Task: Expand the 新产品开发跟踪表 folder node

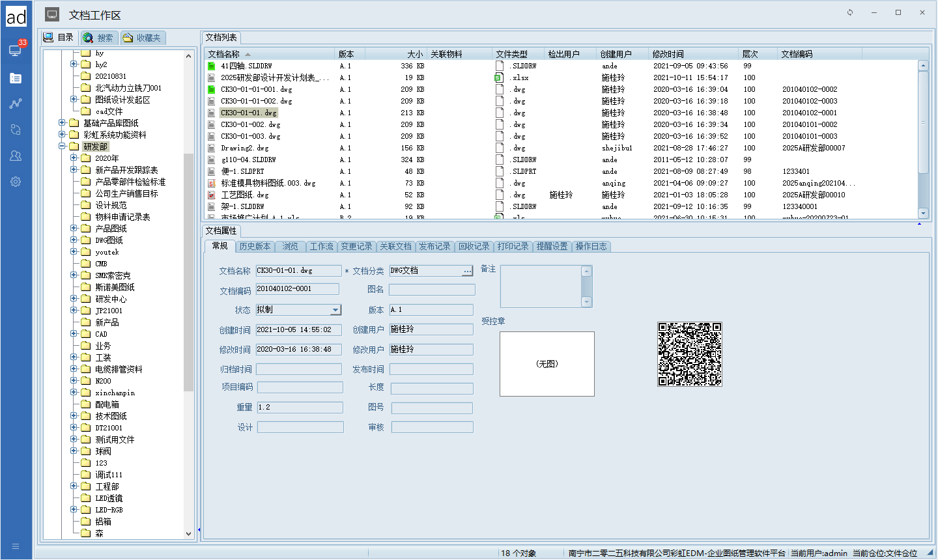Action: tap(74, 170)
